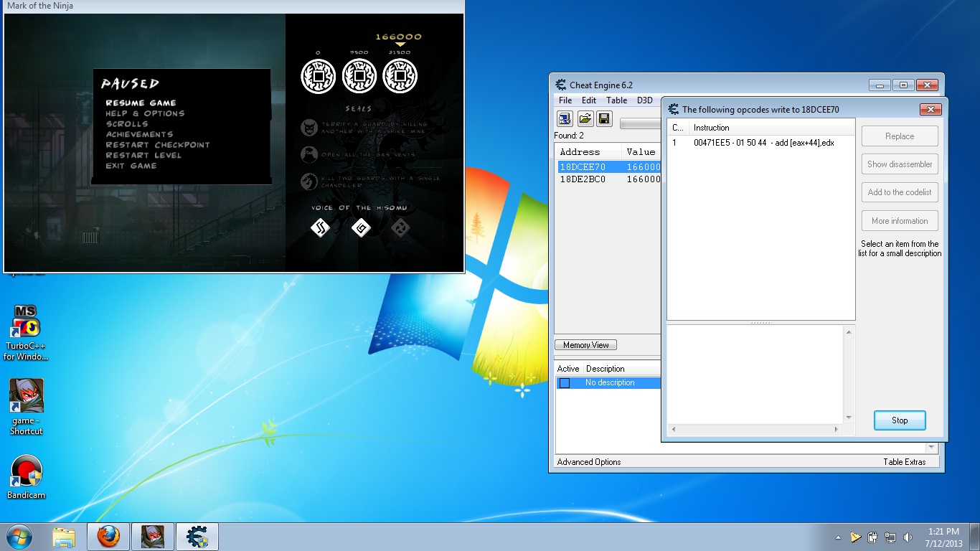Click the Memory View button
Viewport: 980px width, 551px height.
tap(585, 345)
